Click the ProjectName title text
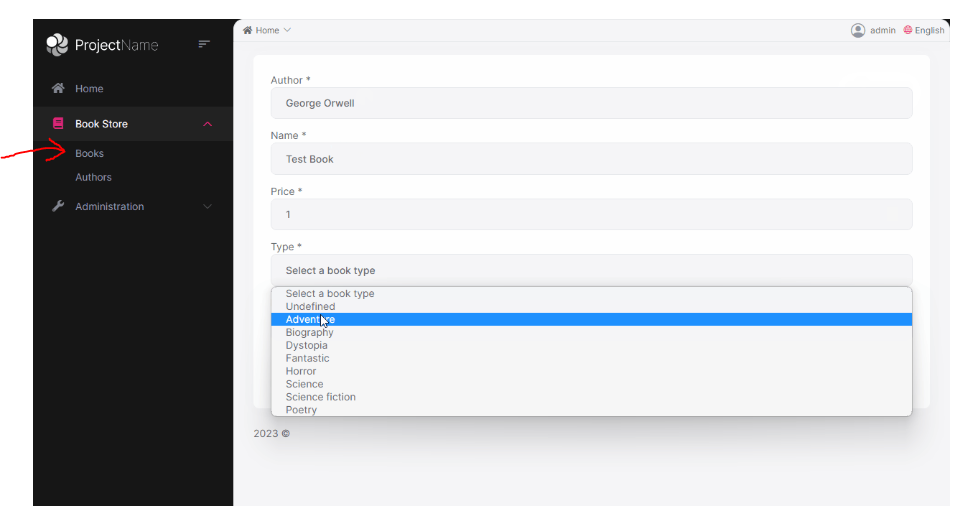Viewport: 965px width, 522px height. [116, 45]
